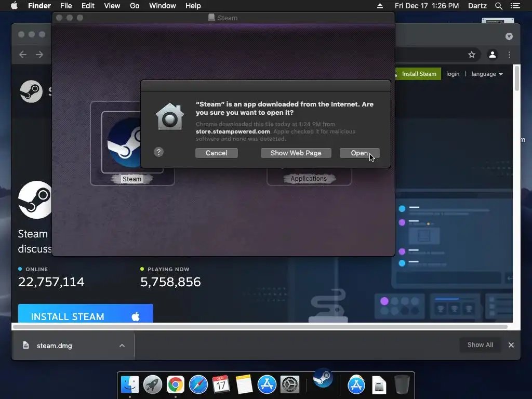
Task: Open Google Chrome from the Dock
Action: pyautogui.click(x=176, y=385)
